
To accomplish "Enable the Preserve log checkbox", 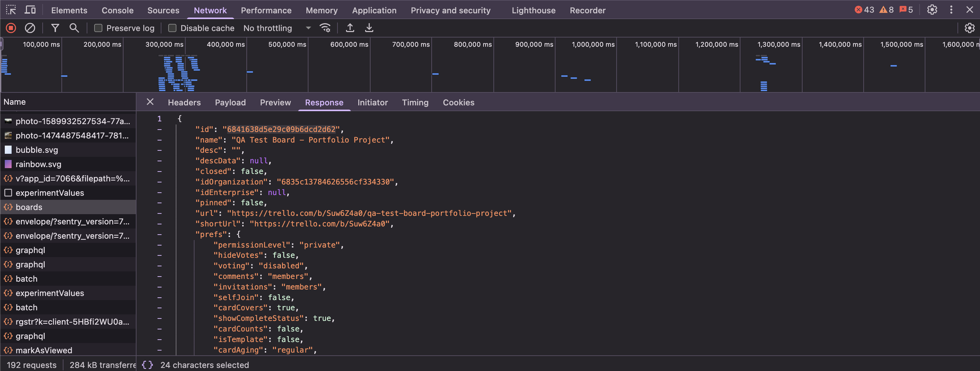I will tap(98, 28).
